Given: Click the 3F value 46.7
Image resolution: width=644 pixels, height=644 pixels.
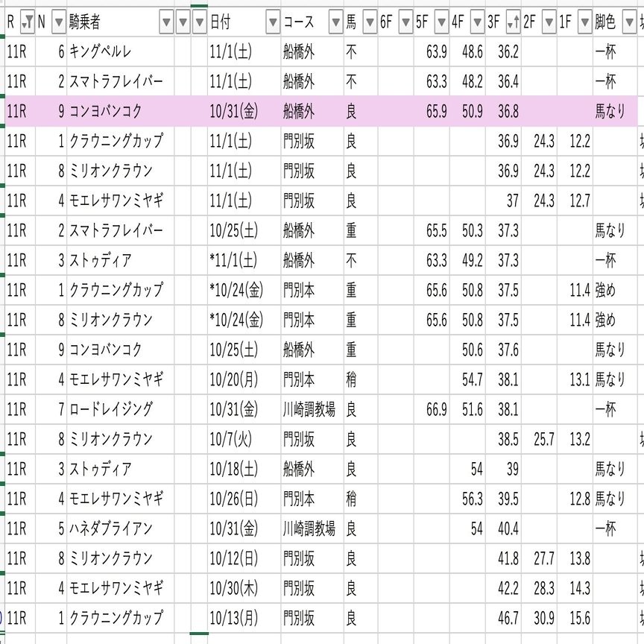Looking at the screenshot, I should coord(508,618).
